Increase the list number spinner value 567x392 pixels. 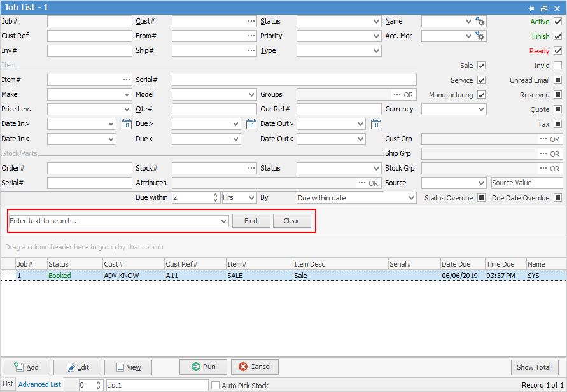99,382
